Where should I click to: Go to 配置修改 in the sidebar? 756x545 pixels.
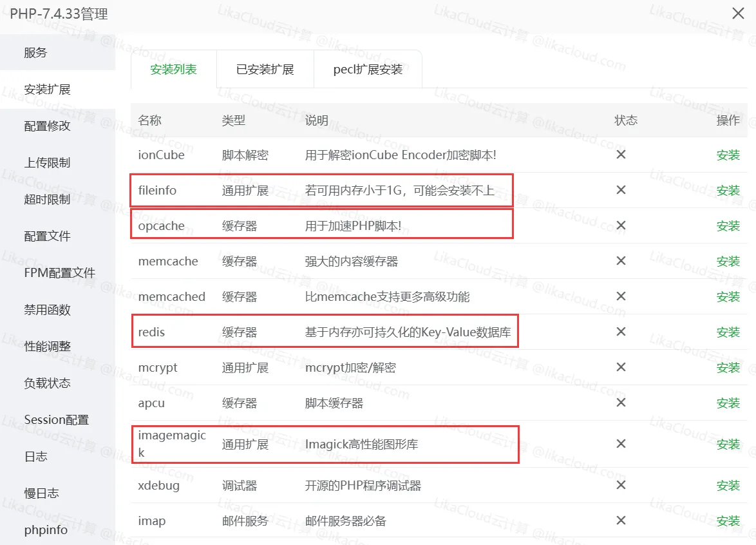[x=40, y=126]
